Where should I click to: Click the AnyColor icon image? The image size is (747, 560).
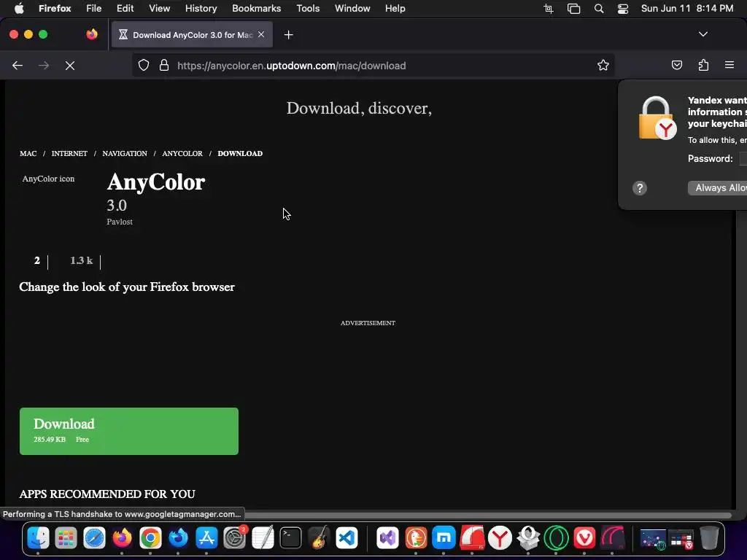coord(49,179)
